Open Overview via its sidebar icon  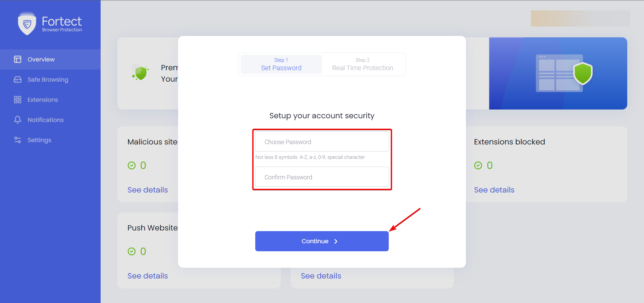tap(17, 59)
